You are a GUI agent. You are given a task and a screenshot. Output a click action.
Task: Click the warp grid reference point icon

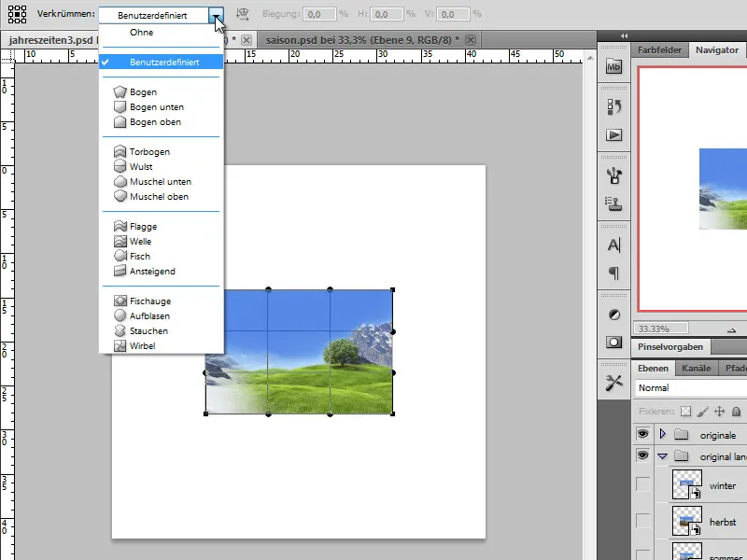[x=17, y=14]
